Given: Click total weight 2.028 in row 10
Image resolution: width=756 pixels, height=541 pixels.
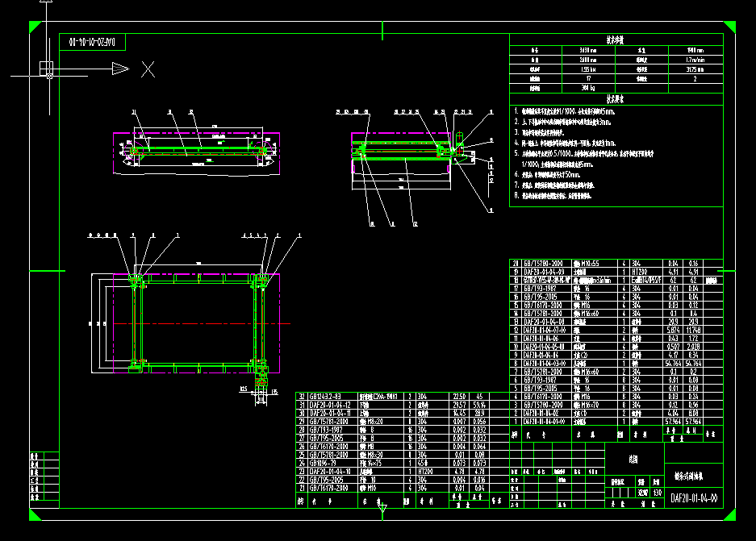Looking at the screenshot, I should click(693, 347).
